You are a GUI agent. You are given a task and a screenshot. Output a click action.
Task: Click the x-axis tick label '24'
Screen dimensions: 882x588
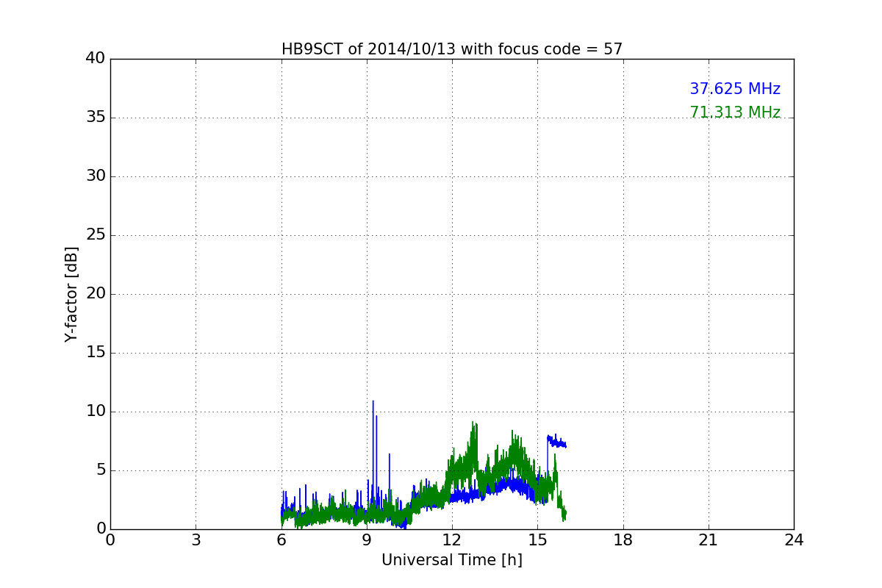pyautogui.click(x=794, y=540)
